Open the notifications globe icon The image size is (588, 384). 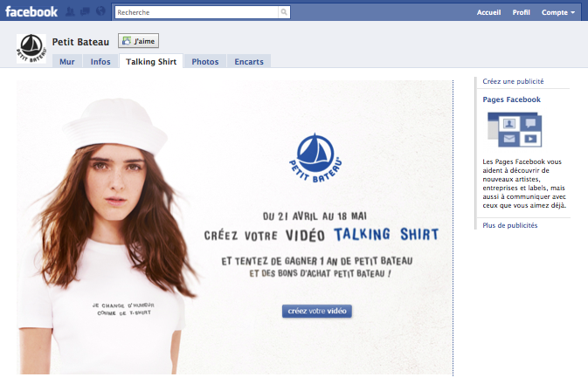click(100, 11)
